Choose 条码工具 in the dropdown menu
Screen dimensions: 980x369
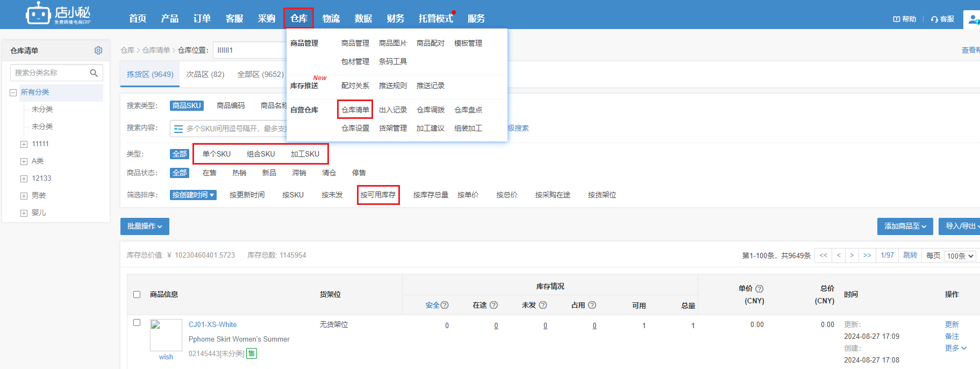392,61
